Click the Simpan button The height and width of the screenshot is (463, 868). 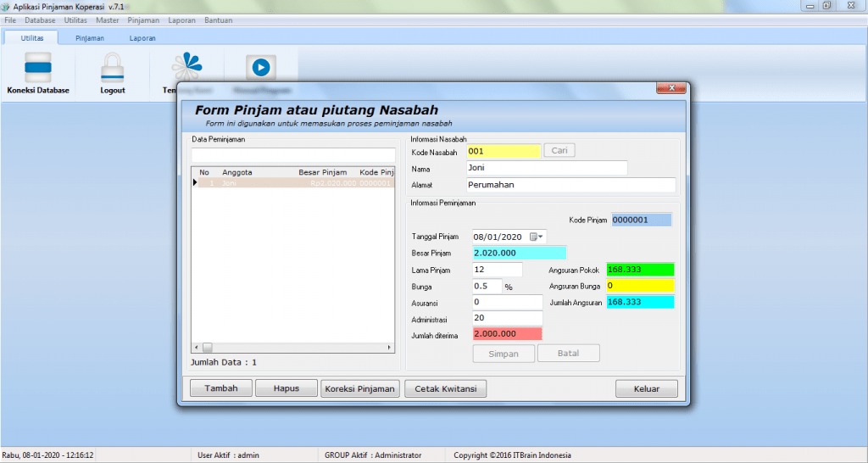(504, 354)
